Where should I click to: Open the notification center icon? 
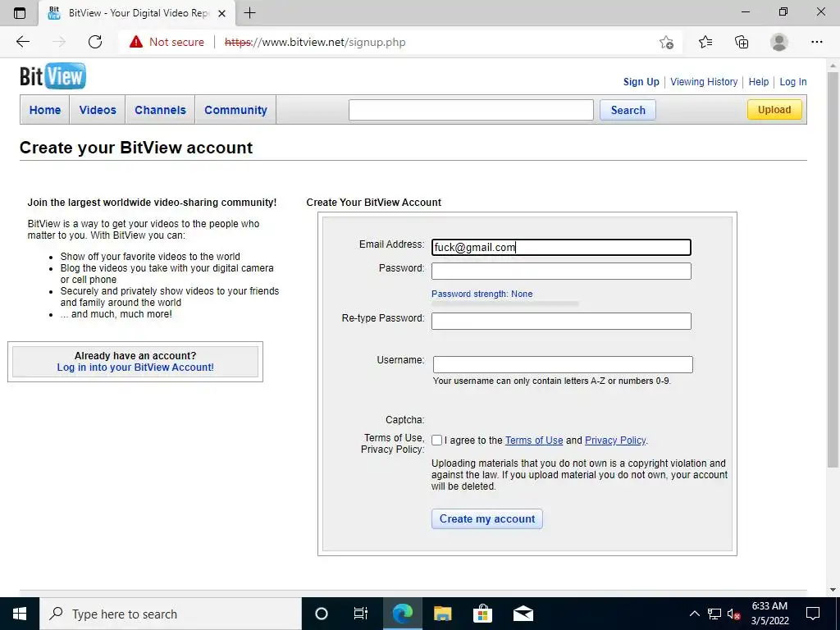pyautogui.click(x=813, y=614)
